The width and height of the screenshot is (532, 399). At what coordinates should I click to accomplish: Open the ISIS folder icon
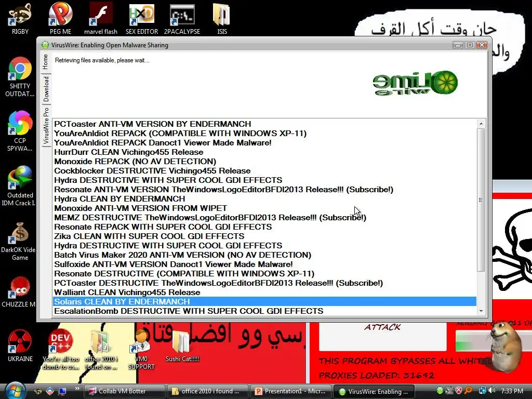coord(222,19)
